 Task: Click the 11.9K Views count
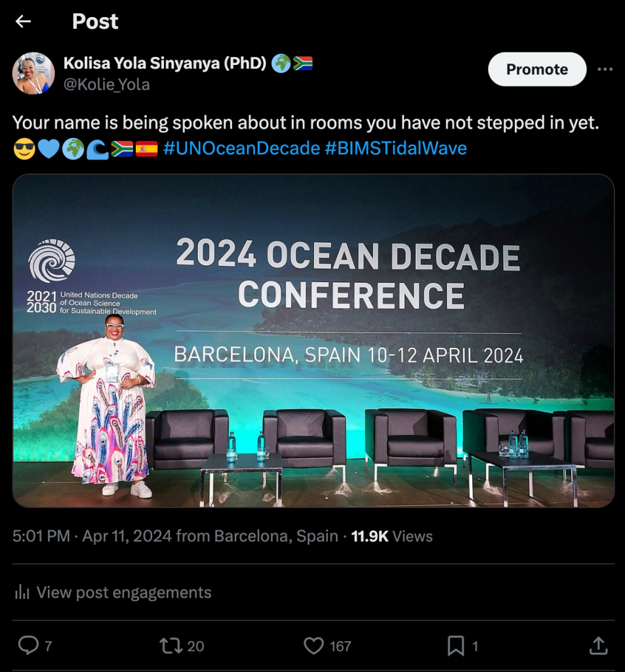(x=392, y=536)
